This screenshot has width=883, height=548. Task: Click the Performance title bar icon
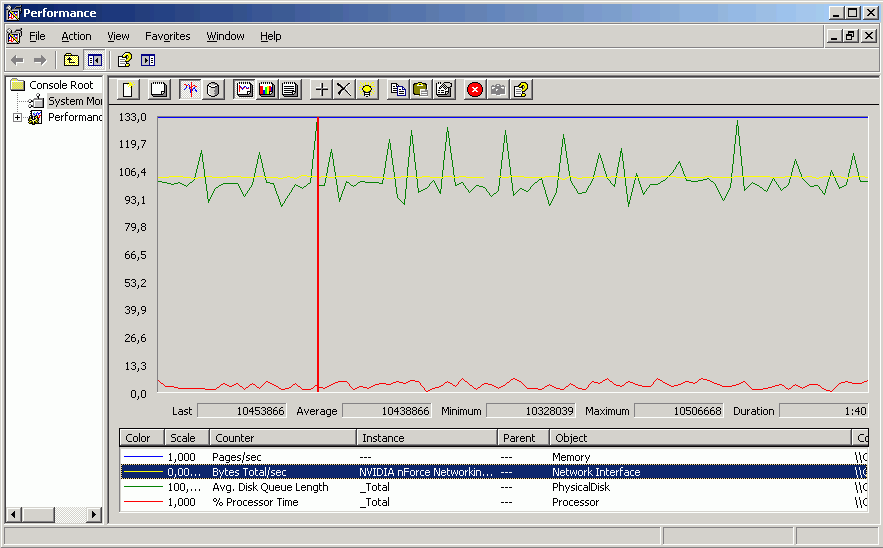tap(12, 13)
